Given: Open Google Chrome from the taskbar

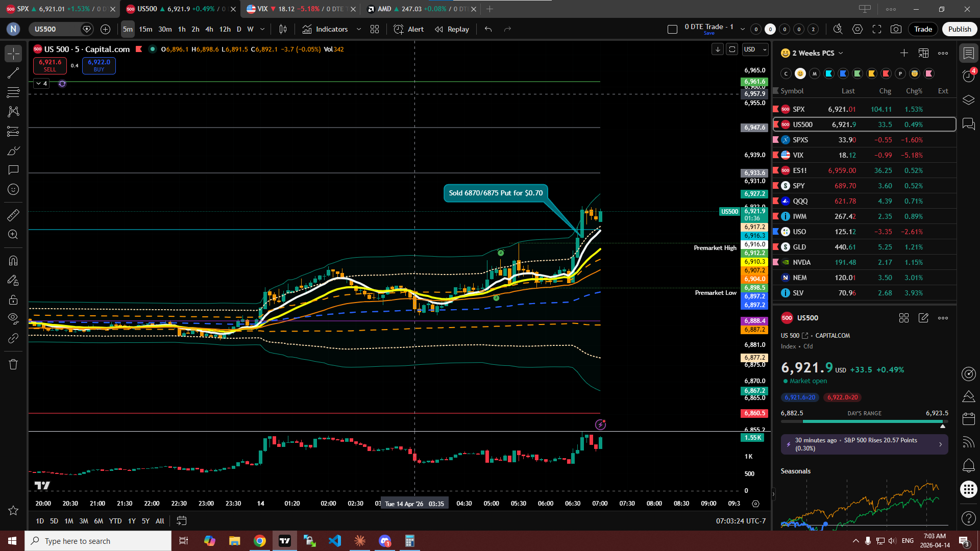Looking at the screenshot, I should tap(260, 541).
